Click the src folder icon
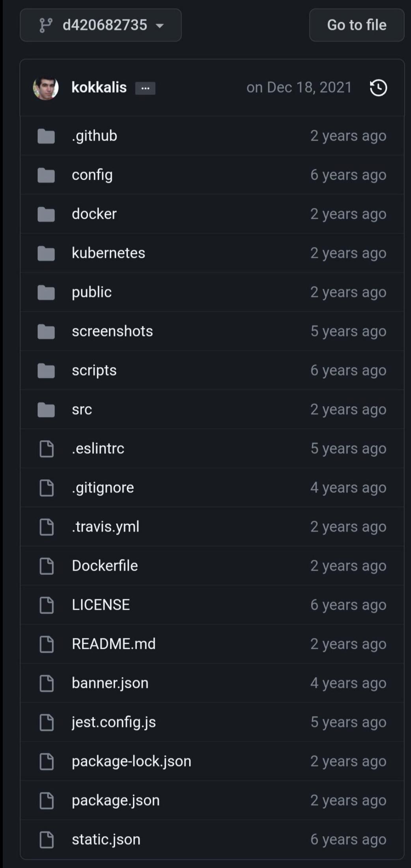Screen dimensions: 411x868 [x=46, y=410]
